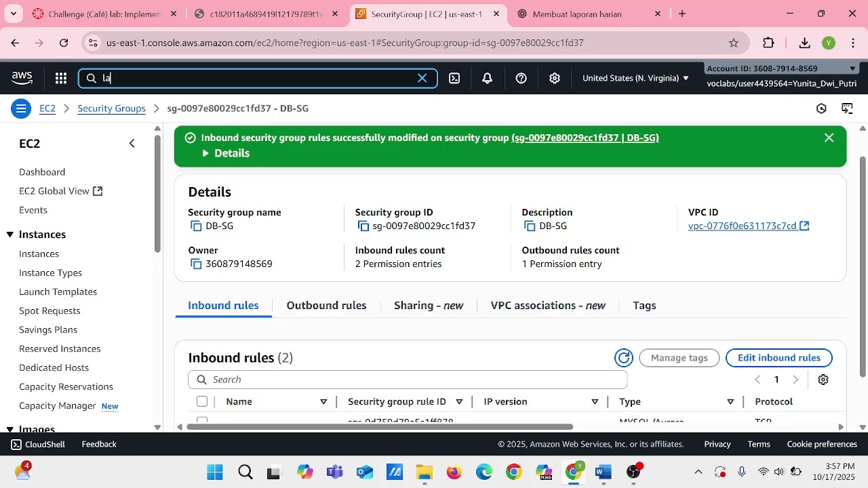Switch to the Tags tab
Screen dimensions: 868x488
click(x=644, y=306)
